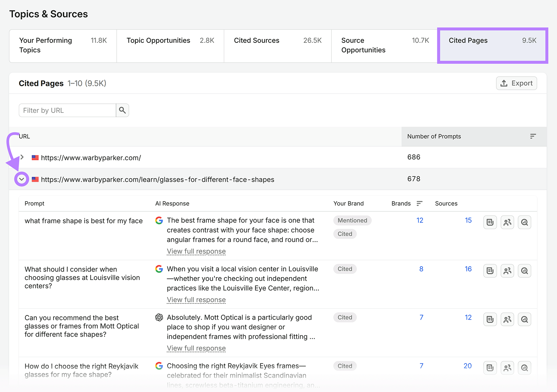This screenshot has height=392, width=557.
Task: Open sources magnifier icon for Louisville row
Action: click(x=525, y=271)
